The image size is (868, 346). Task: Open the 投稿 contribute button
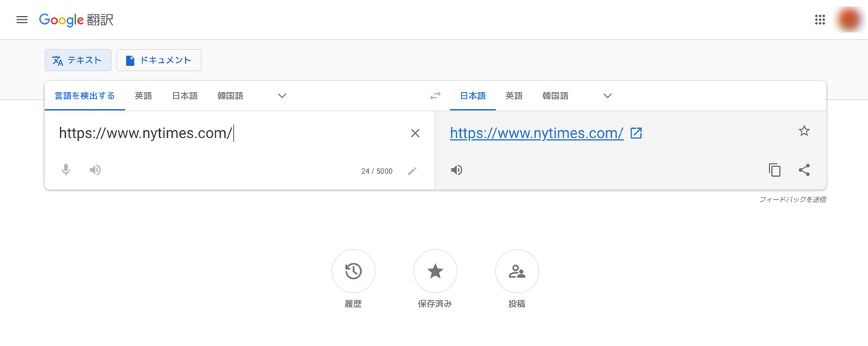[x=516, y=271]
